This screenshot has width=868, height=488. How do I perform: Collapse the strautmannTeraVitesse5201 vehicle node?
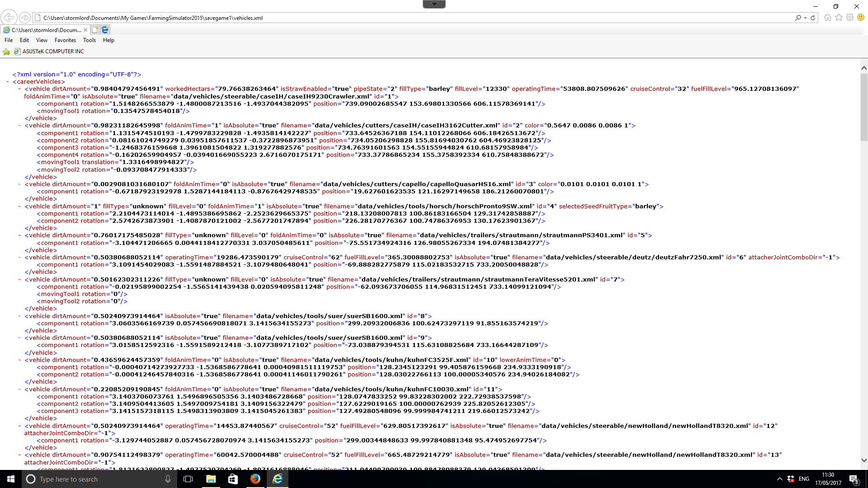pos(20,280)
